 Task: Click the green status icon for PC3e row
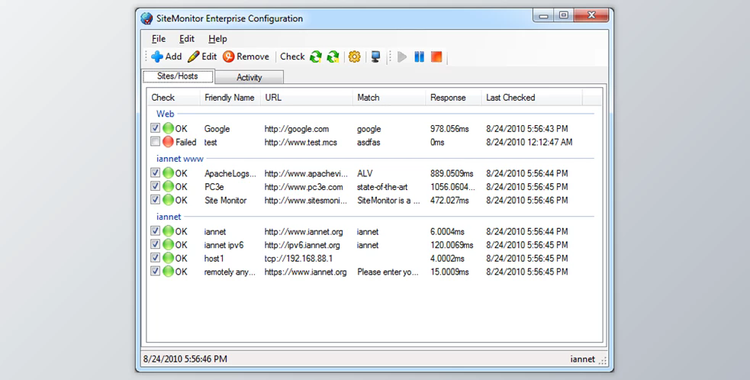[168, 186]
